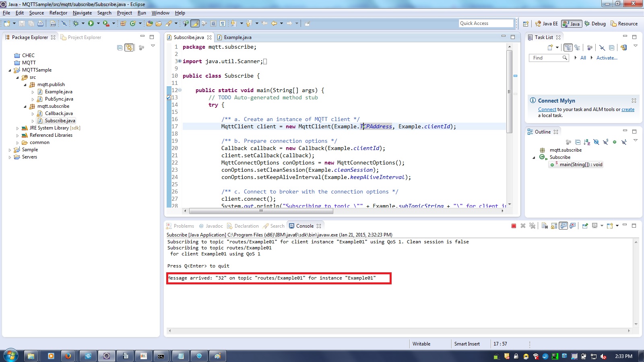Click New Java Class toolbar icon
The image size is (644, 362).
(133, 24)
